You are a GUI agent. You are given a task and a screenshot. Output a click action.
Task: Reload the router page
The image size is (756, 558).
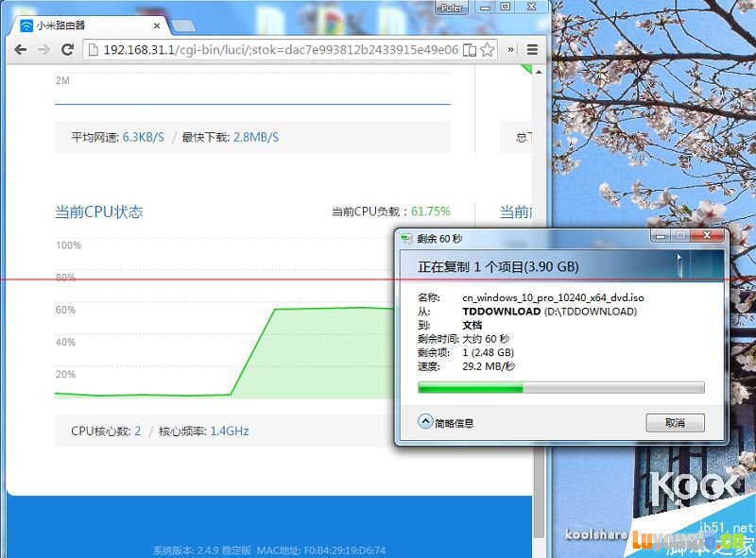67,50
